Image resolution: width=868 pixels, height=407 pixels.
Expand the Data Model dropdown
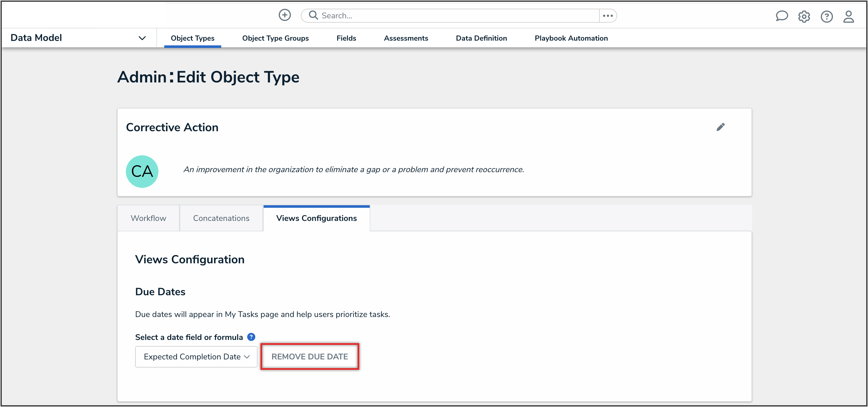[142, 38]
